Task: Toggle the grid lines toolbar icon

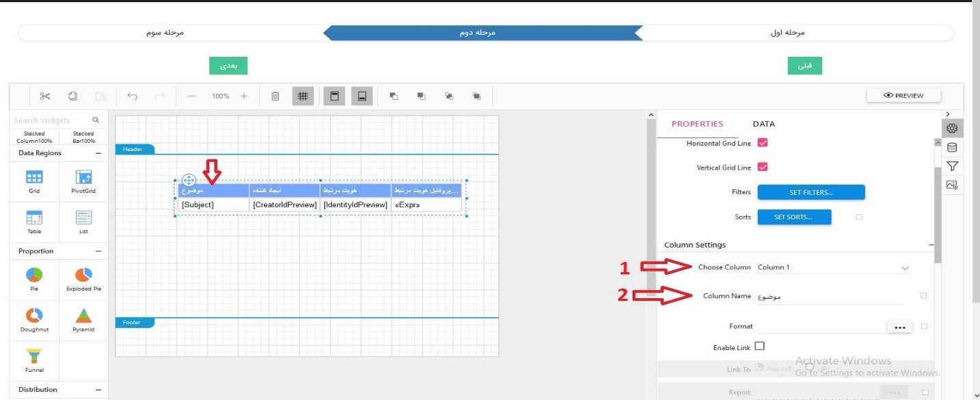Action: coord(303,96)
